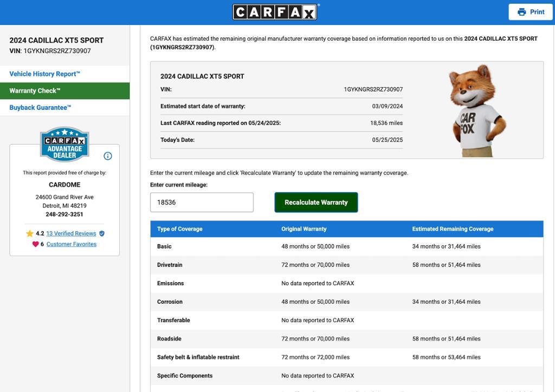Click the Print button
The width and height of the screenshot is (555, 392).
(x=530, y=12)
